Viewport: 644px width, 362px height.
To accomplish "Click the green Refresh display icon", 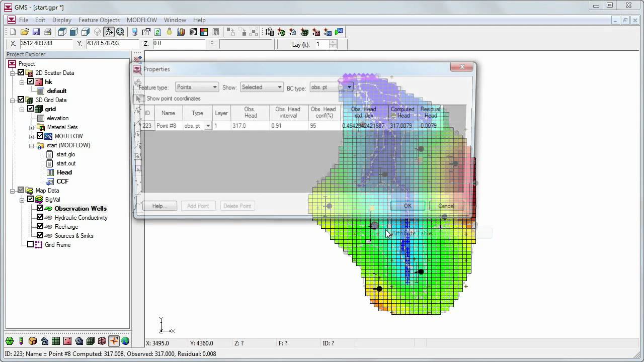I will (157, 32).
